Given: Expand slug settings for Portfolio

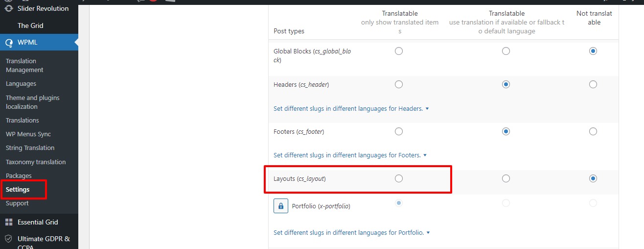Looking at the screenshot, I should pos(351,233).
